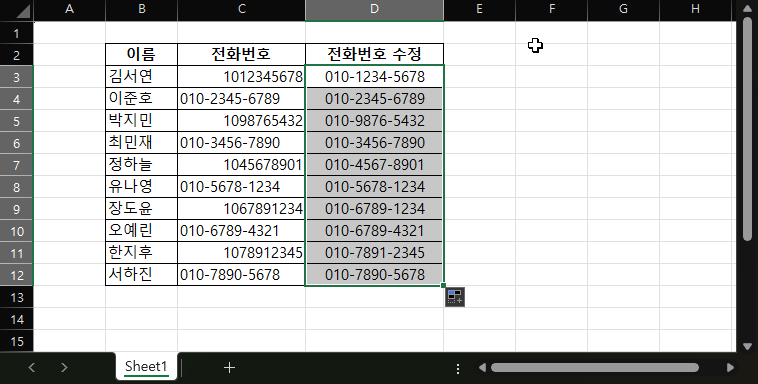The image size is (758, 384).
Task: Select the name cell 서하진
Action: tap(142, 275)
